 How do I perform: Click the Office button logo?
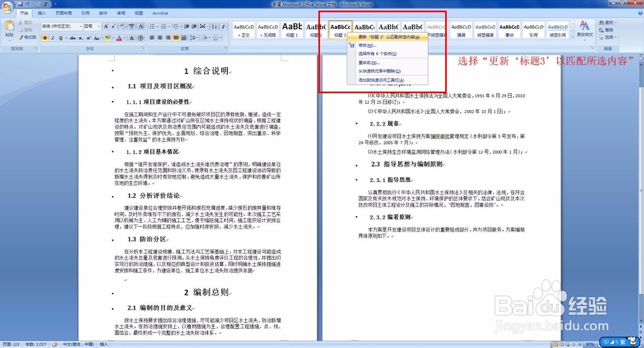[x=7, y=7]
